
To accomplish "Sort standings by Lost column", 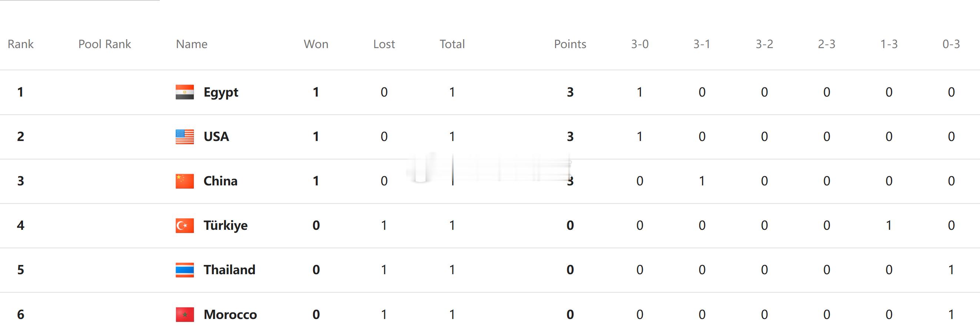I will pos(384,44).
